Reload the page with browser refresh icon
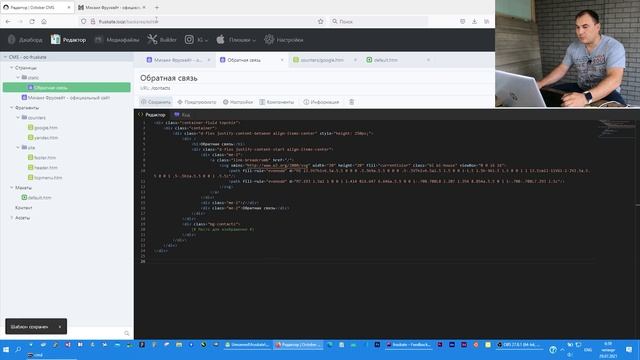Image resolution: width=640 pixels, height=360 pixels. coord(32,21)
